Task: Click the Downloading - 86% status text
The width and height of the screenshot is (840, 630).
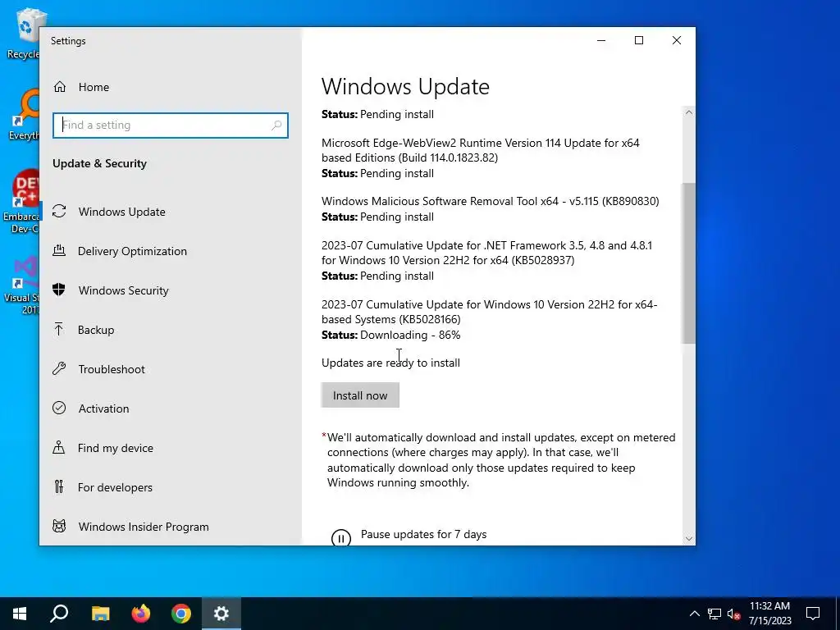Action: click(410, 335)
